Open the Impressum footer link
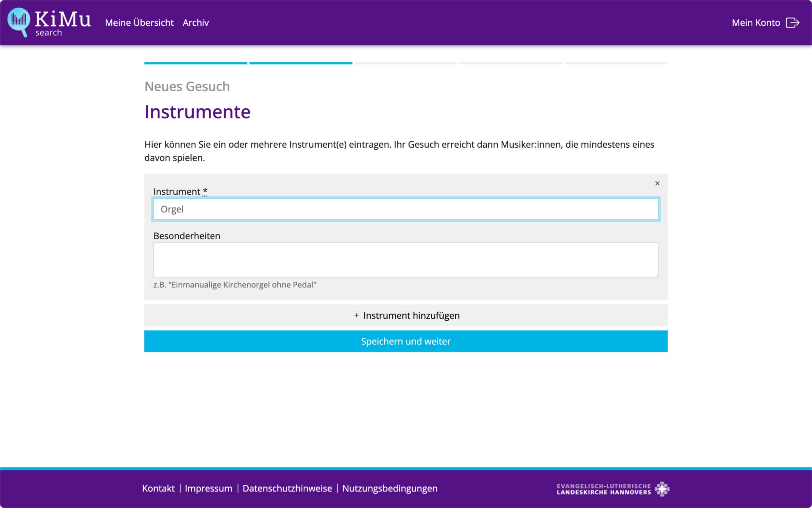812x508 pixels. (x=208, y=488)
